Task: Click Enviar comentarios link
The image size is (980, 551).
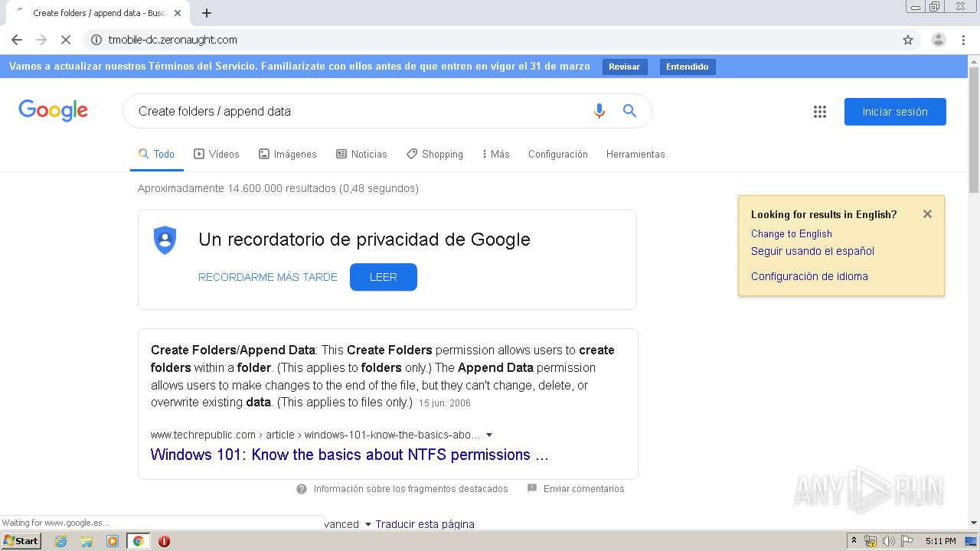Action: (x=583, y=489)
